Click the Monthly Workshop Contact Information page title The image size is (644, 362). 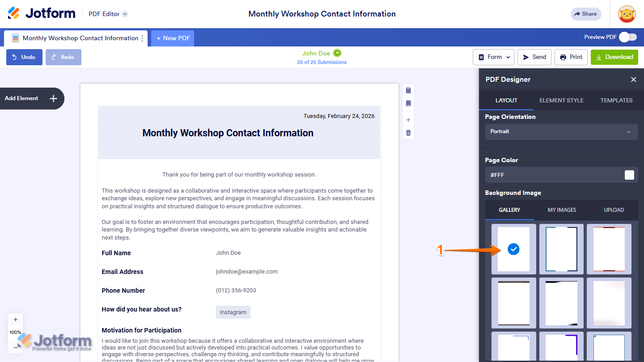click(x=322, y=14)
